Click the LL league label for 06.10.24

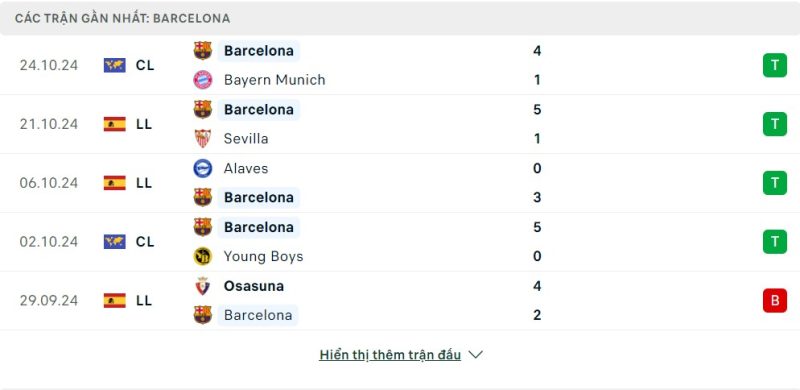[144, 183]
